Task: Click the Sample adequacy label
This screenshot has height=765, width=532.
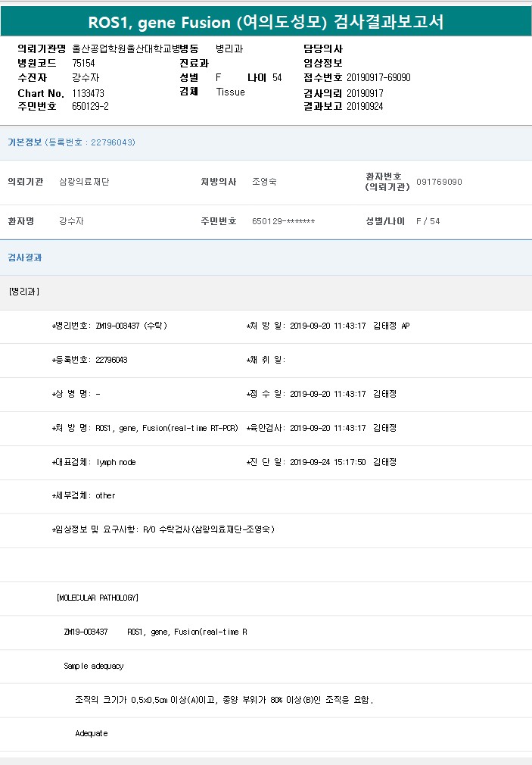Action: 93,666
